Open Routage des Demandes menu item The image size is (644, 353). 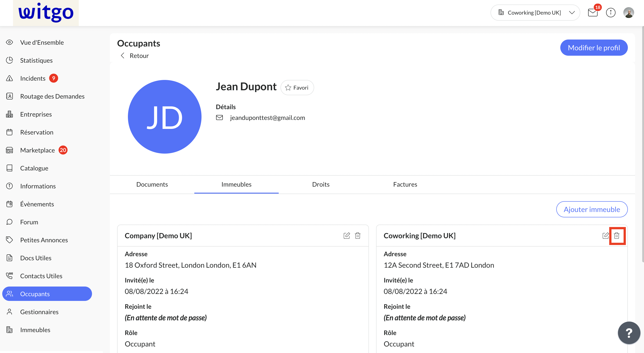[x=52, y=96]
